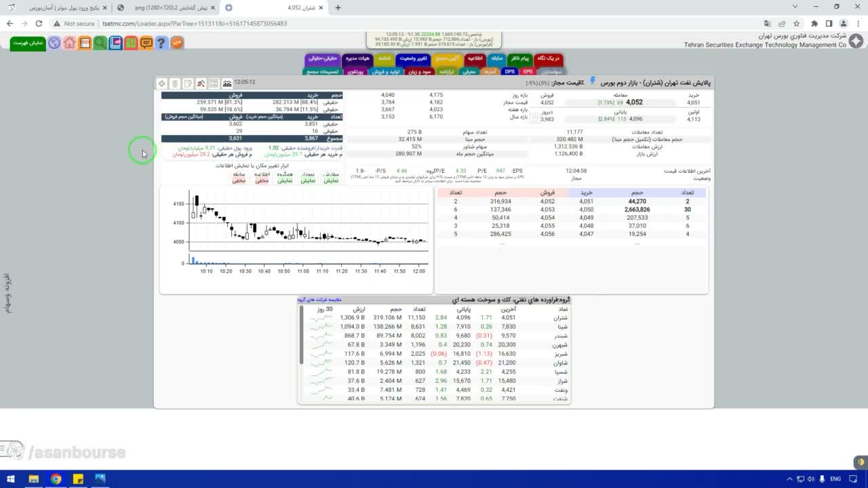
Task: Open the DPS tab
Action: tap(510, 71)
